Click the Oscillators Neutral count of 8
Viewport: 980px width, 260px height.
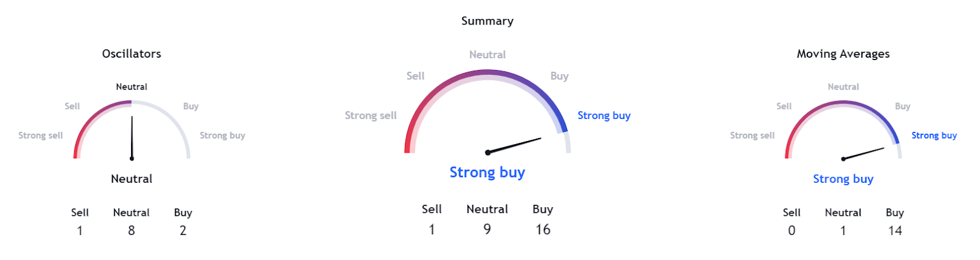(132, 231)
